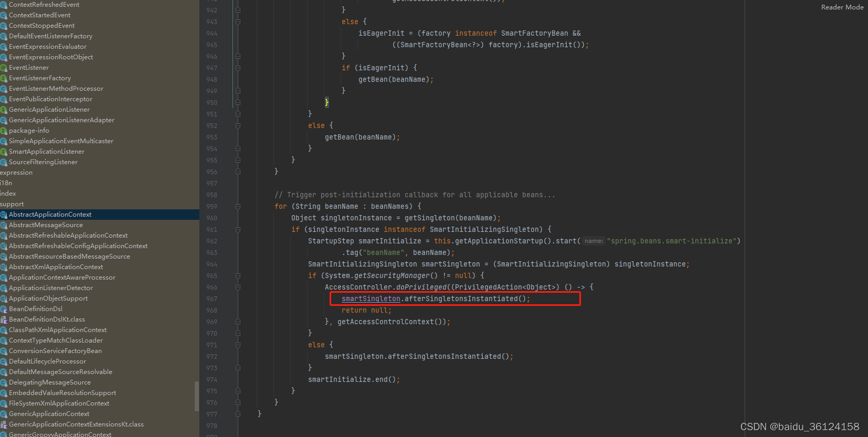Select ClassPathXmlApplicationContext in the tree
This screenshot has height=437, width=868.
(58, 330)
